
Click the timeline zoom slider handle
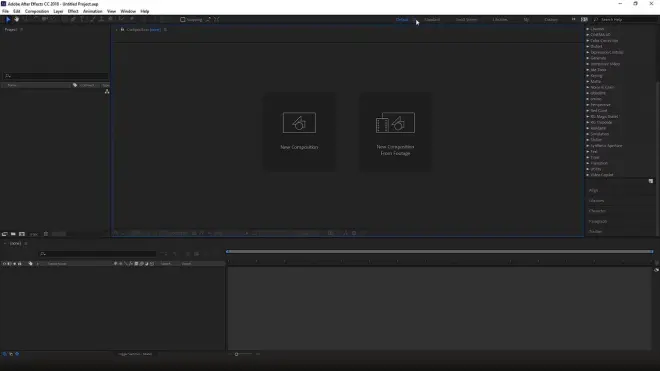coord(237,354)
